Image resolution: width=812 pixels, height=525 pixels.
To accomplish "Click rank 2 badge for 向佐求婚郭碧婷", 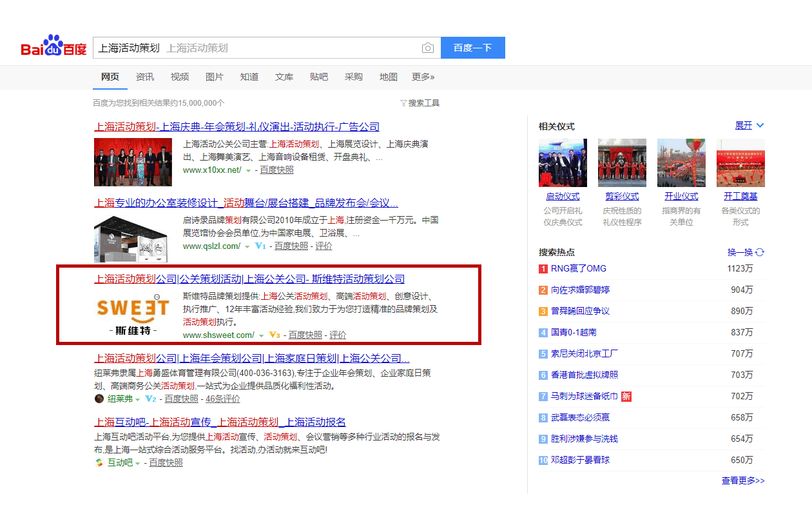I will tap(543, 290).
